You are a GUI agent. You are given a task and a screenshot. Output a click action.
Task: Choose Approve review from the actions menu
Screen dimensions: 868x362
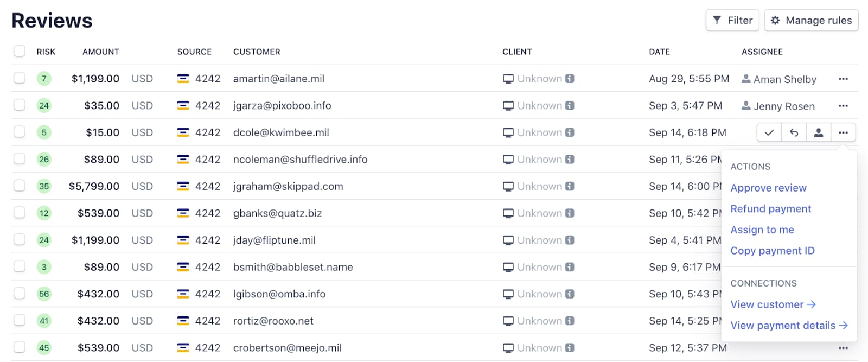click(768, 188)
